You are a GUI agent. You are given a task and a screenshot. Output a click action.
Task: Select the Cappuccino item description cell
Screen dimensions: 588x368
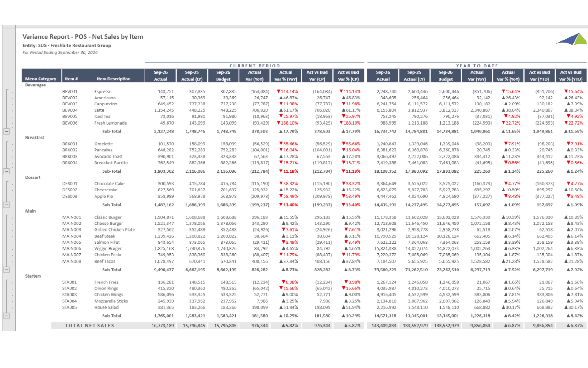pyautogui.click(x=106, y=104)
